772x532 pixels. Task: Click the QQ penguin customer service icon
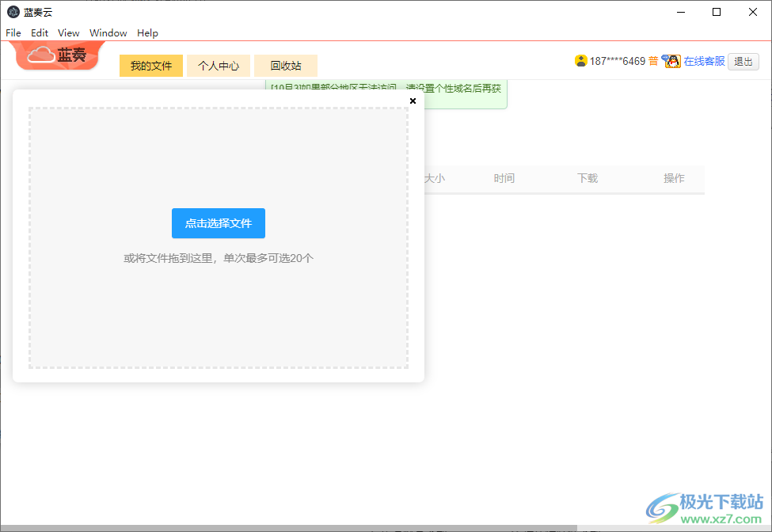tap(671, 61)
